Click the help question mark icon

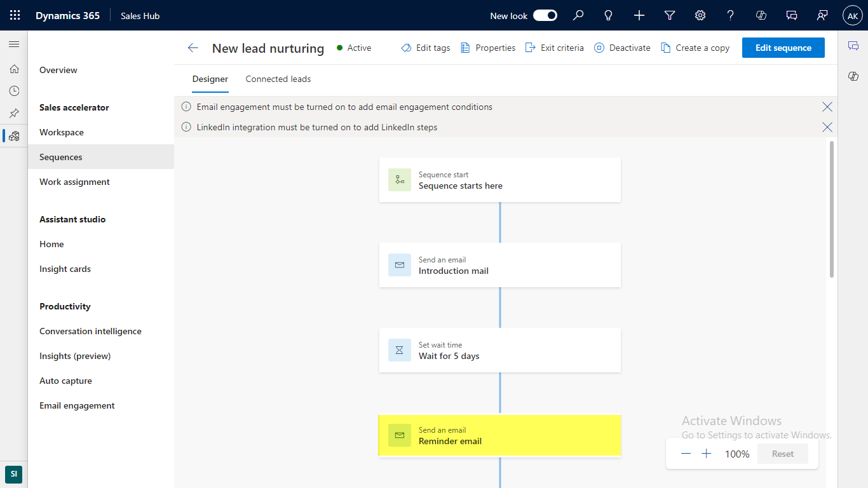click(731, 15)
